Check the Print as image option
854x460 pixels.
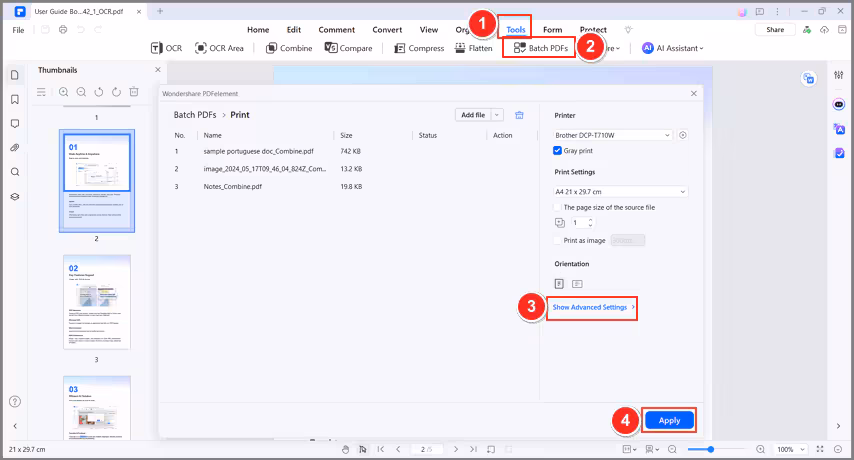558,240
